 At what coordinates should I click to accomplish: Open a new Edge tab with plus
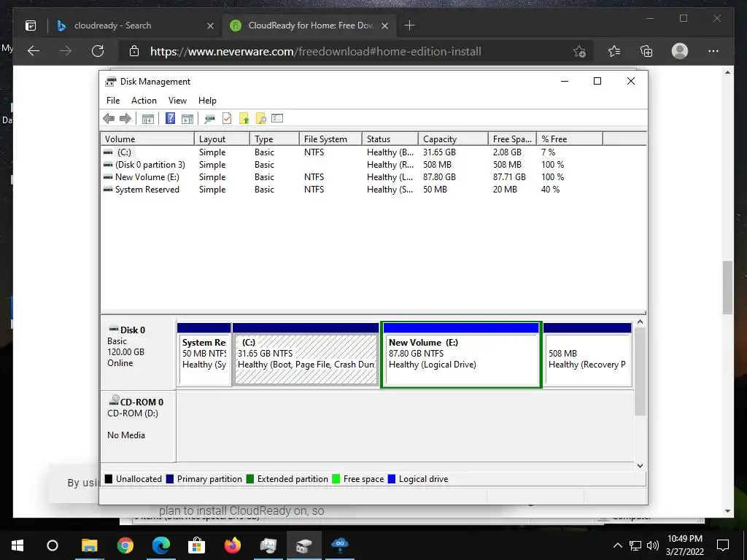409,26
